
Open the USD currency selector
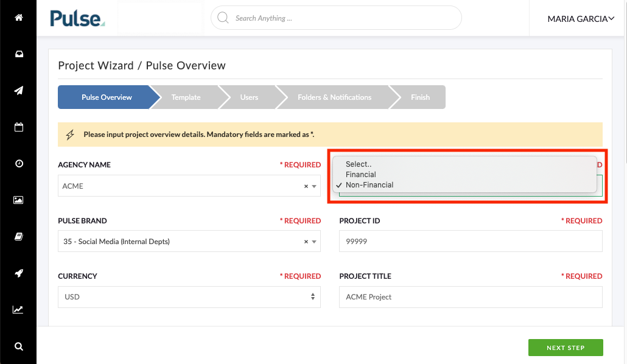(189, 297)
